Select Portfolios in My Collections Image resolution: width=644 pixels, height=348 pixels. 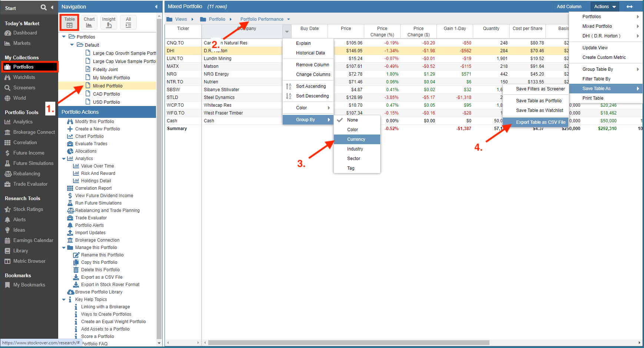pos(30,67)
